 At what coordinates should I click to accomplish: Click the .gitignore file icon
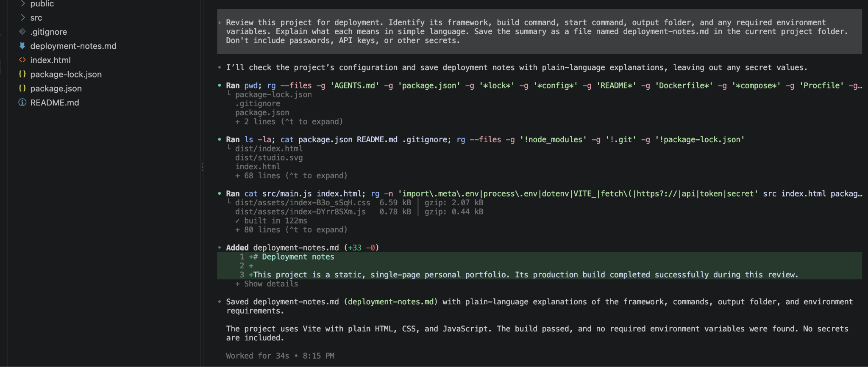tap(22, 32)
